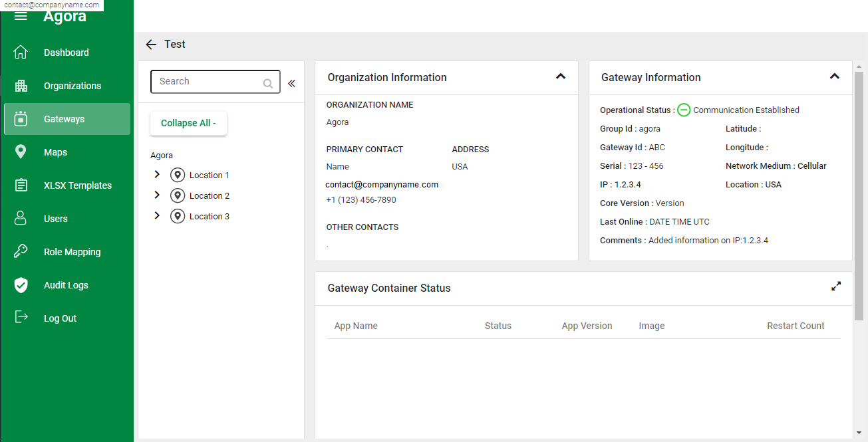The image size is (868, 442).
Task: Click the Role Mapping key icon
Action: click(x=21, y=251)
